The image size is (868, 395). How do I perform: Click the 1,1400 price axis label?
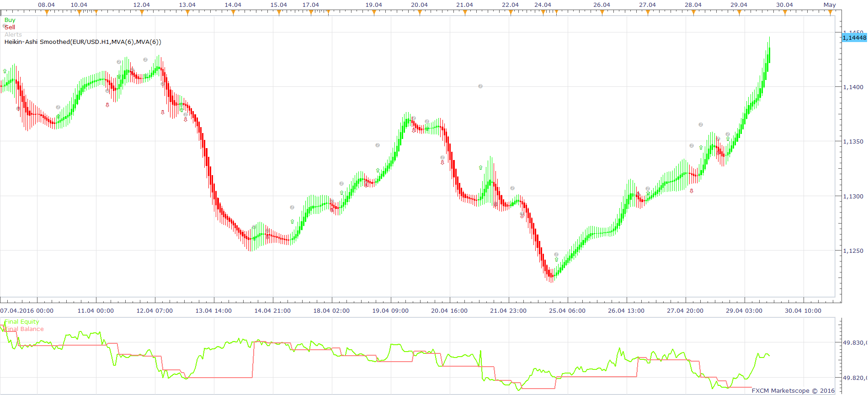tap(853, 87)
